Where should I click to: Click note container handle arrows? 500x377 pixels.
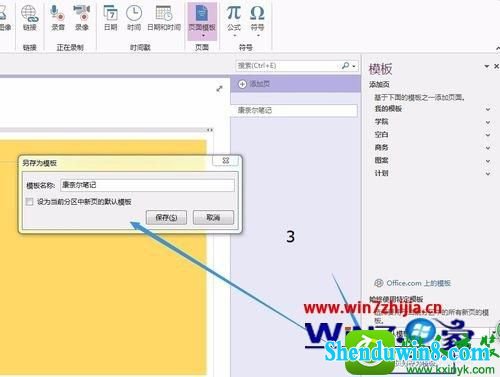point(210,130)
